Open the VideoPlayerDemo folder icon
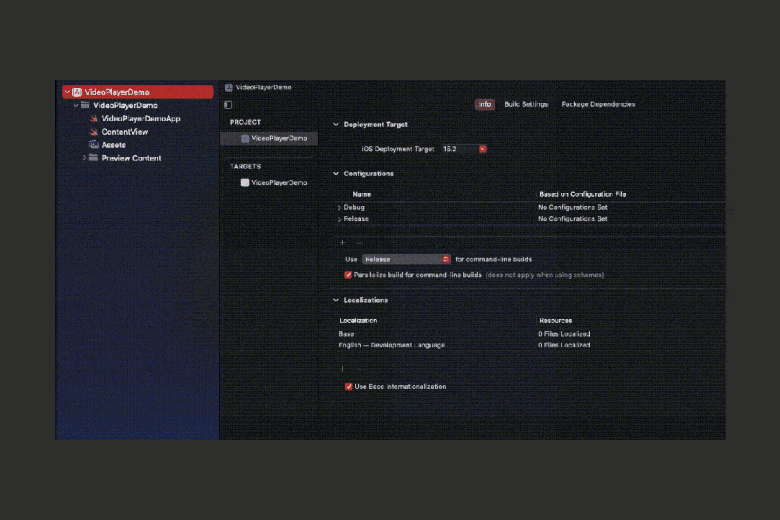 tap(85, 105)
